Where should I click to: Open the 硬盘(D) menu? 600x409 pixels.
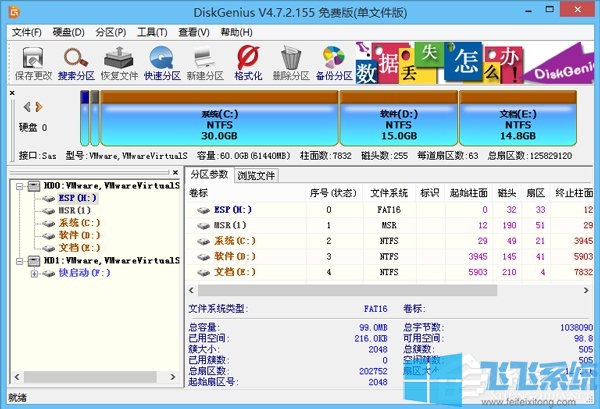[66, 33]
